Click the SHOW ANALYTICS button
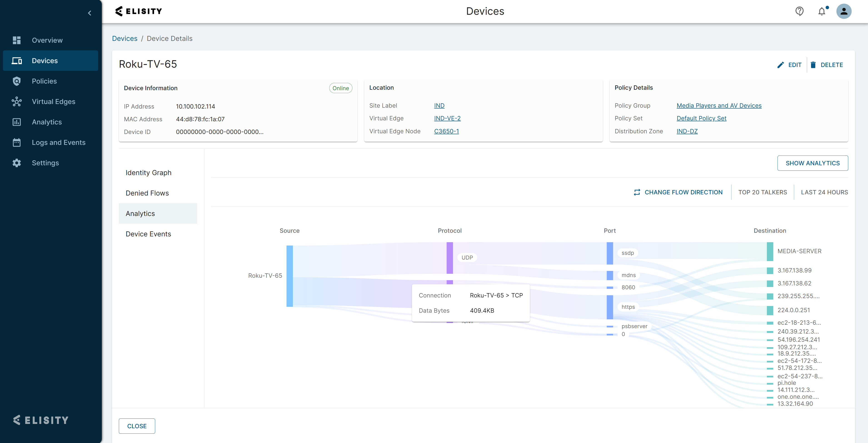The image size is (868, 443). [x=812, y=163]
